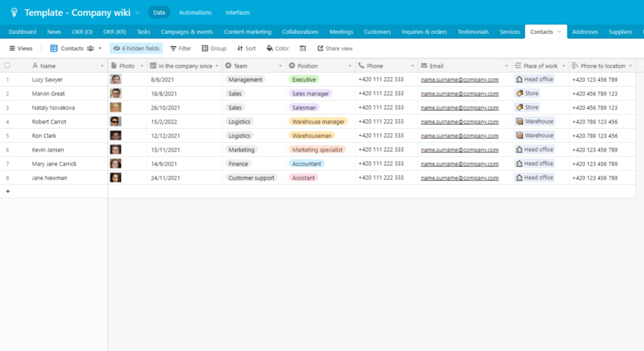The height and width of the screenshot is (351, 644).
Task: Click the Phone to location lookup icon
Action: pos(575,66)
